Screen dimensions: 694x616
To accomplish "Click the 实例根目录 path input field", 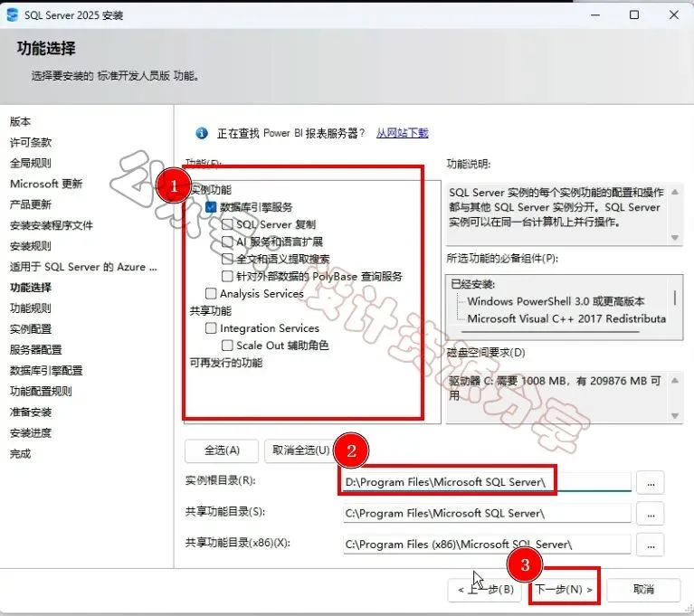I will pyautogui.click(x=487, y=482).
